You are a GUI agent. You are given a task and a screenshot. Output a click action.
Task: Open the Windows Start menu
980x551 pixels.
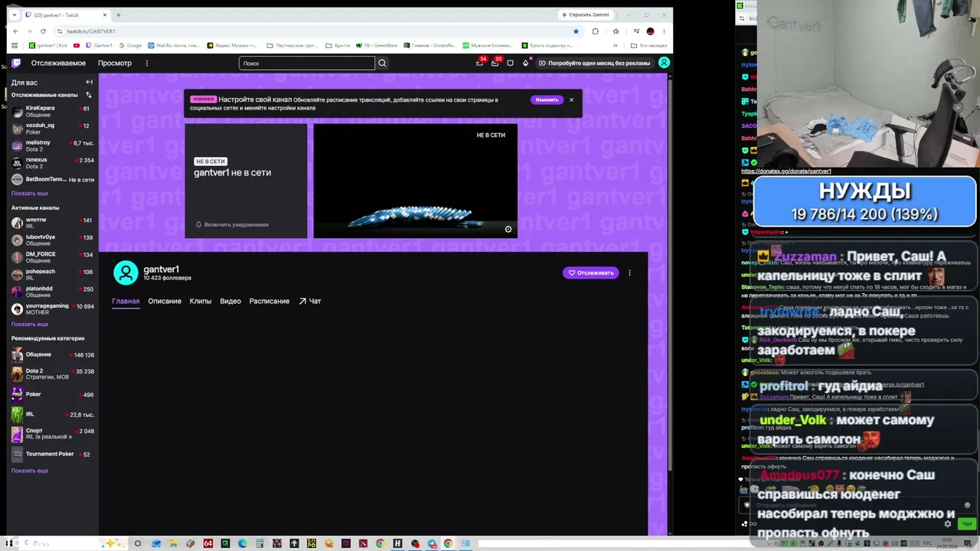(x=10, y=543)
